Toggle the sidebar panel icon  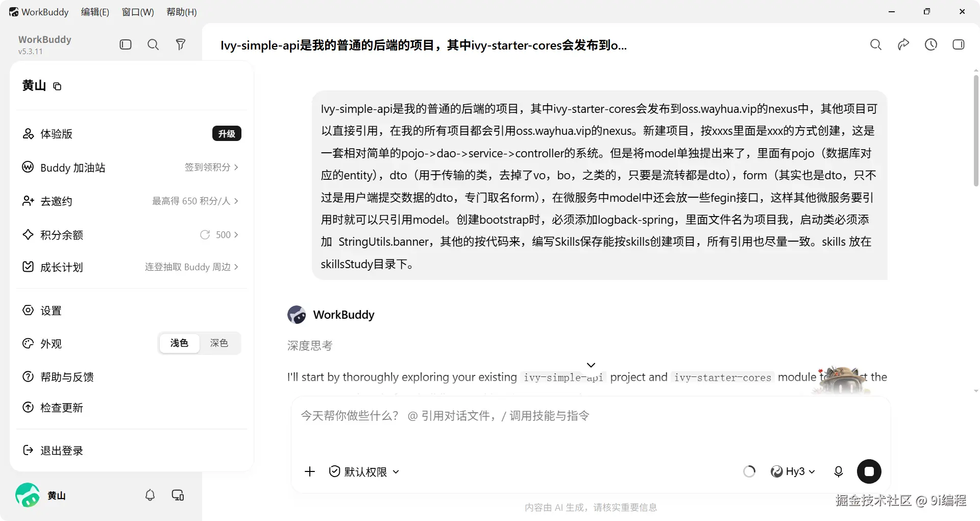[x=126, y=44]
